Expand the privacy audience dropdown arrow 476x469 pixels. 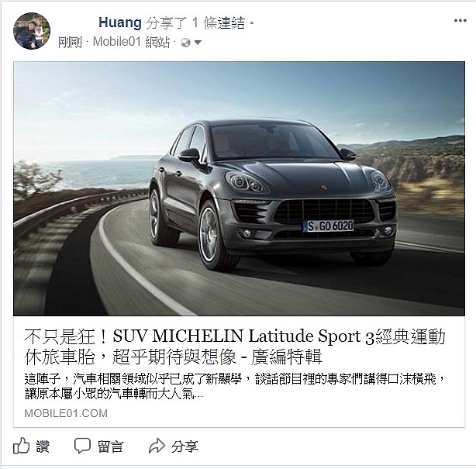(x=198, y=43)
